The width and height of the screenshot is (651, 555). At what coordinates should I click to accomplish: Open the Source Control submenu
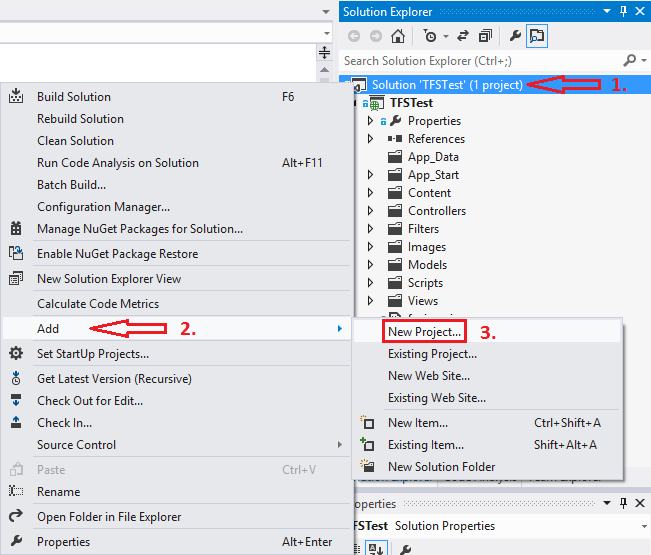(x=177, y=445)
